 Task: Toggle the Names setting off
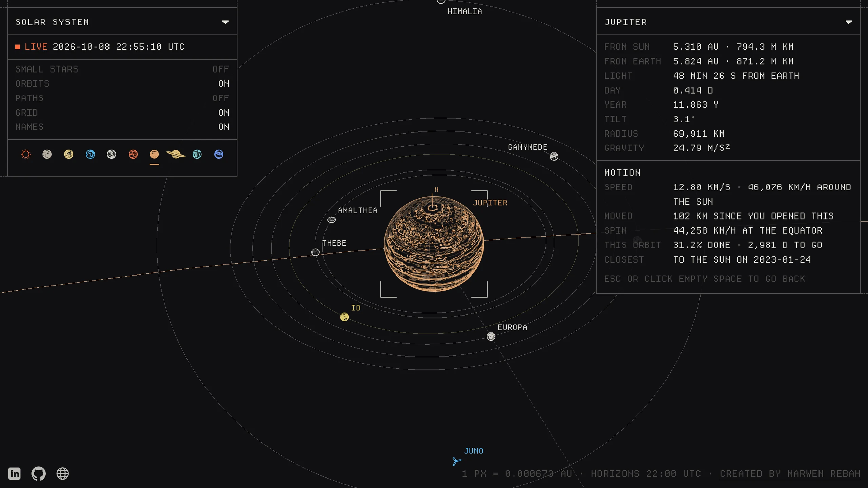tap(122, 127)
